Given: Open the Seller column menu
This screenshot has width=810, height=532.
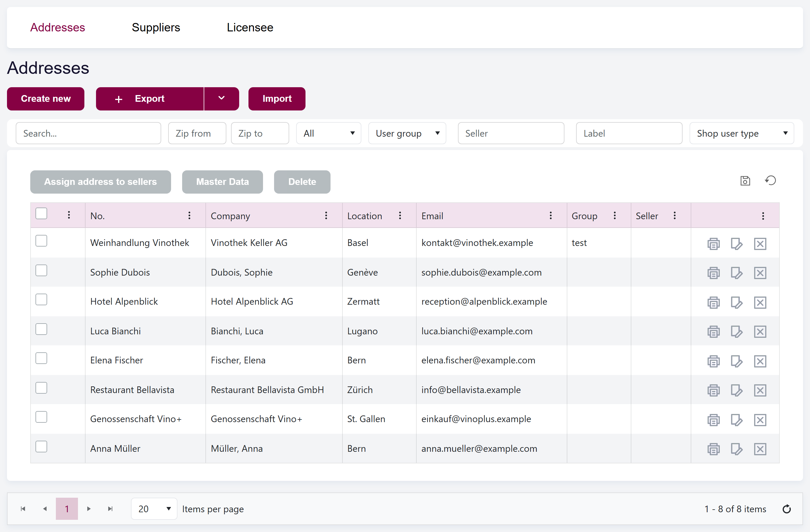Looking at the screenshot, I should coord(674,215).
